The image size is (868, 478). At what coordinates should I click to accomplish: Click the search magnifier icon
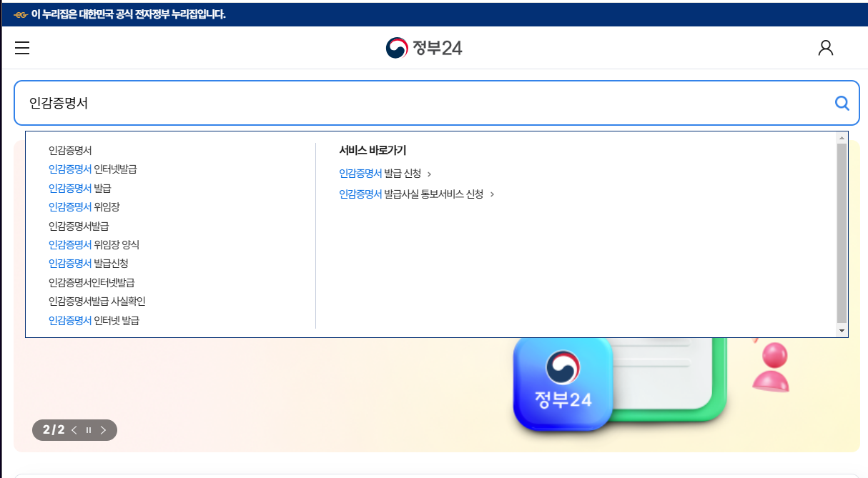coord(842,104)
